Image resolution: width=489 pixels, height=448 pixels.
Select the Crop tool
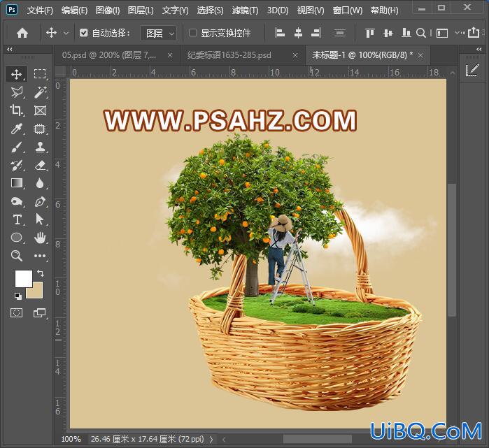coord(16,110)
